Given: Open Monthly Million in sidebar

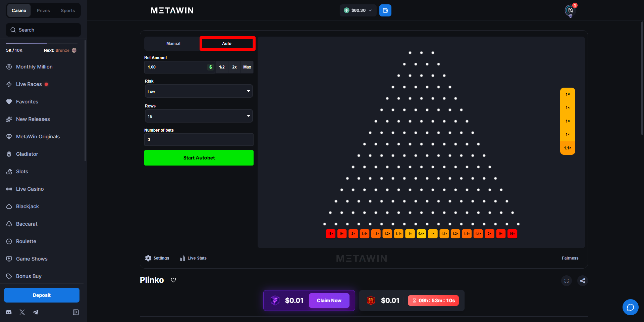Looking at the screenshot, I should pos(34,67).
